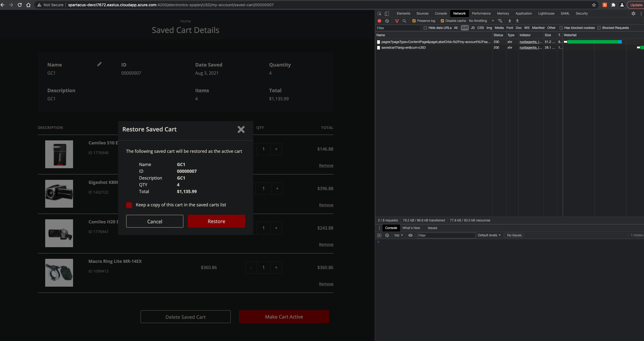The height and width of the screenshot is (341, 644).
Task: Check Keep a copy of this cart
Action: pos(129,205)
